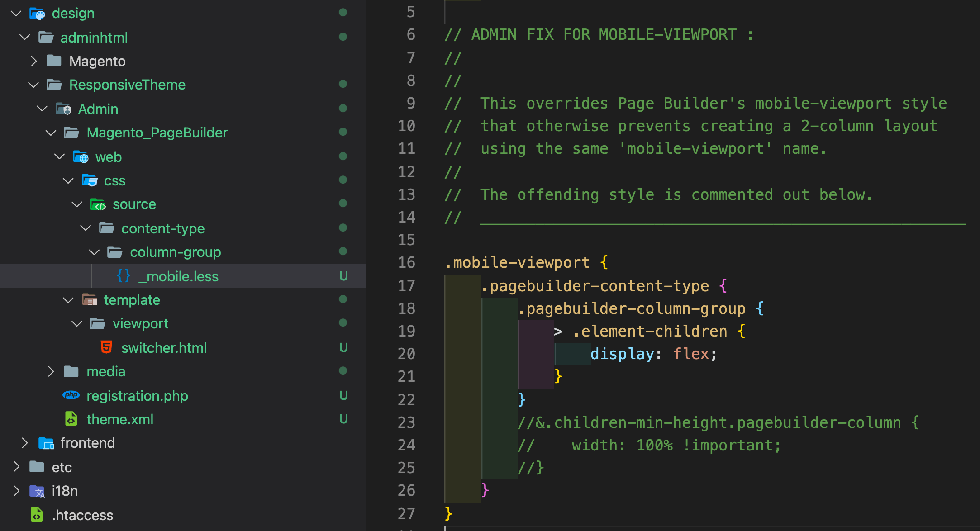Collapse the template folder chevron
This screenshot has width=980, height=531.
click(x=68, y=300)
